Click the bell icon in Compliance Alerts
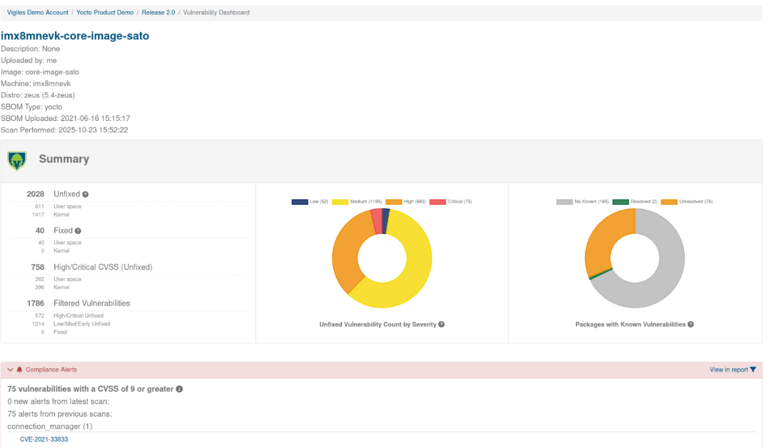Screen dimensions: 771x448 pyautogui.click(x=20, y=370)
